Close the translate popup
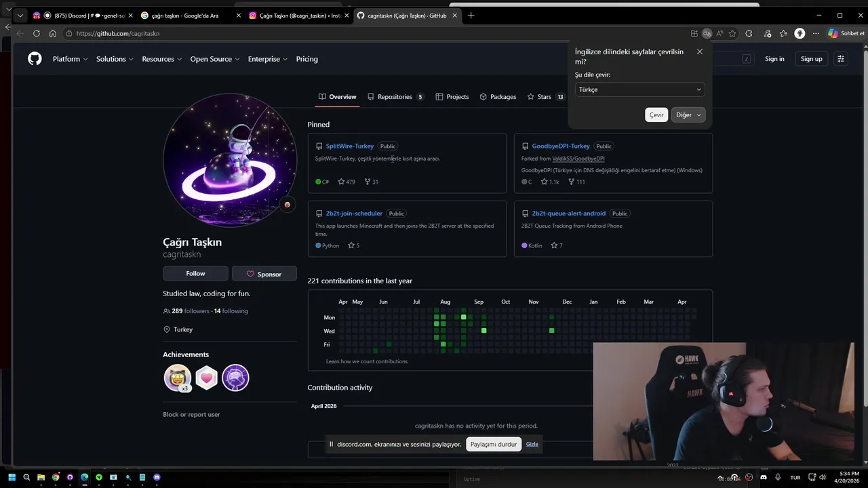 click(x=700, y=52)
